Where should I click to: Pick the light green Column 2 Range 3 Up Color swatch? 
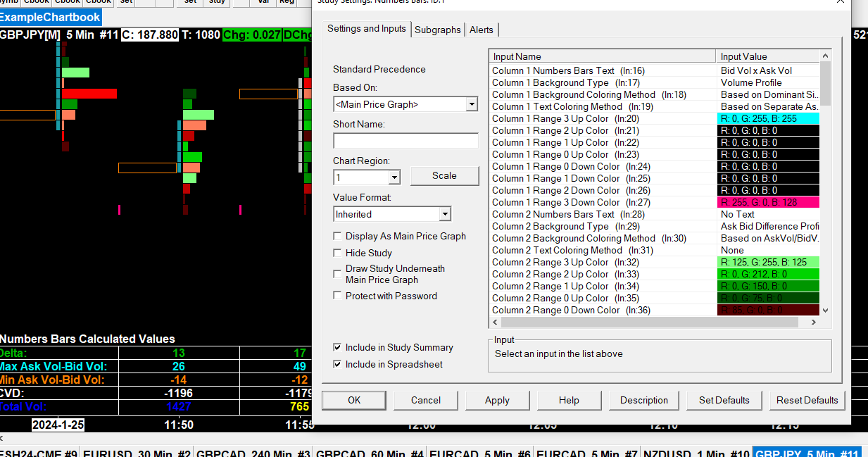767,262
